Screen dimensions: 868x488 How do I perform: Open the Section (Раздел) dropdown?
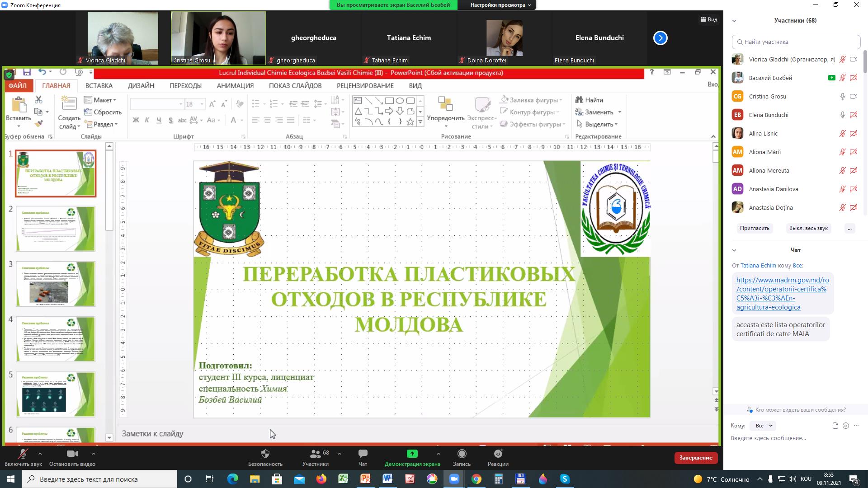pos(101,124)
